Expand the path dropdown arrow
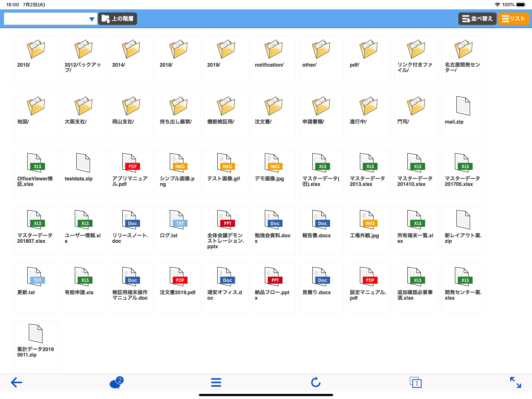 pyautogui.click(x=92, y=19)
